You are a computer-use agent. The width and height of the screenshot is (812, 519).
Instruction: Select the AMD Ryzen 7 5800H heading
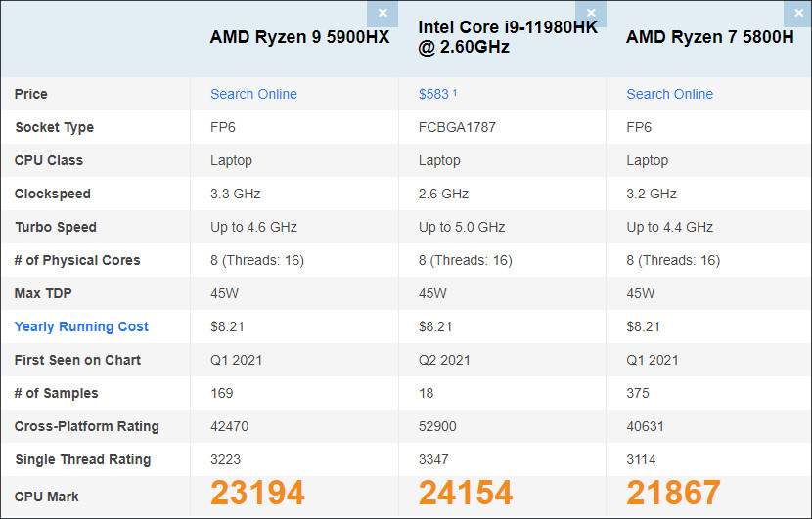pyautogui.click(x=709, y=37)
